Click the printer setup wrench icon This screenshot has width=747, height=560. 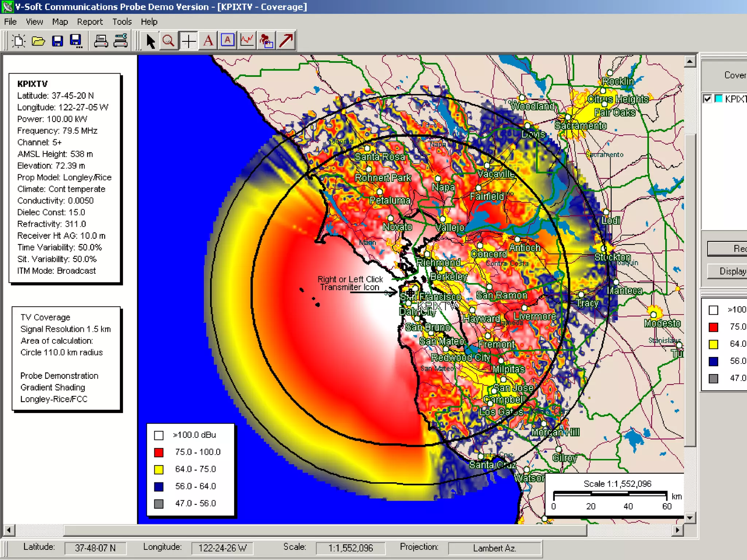click(x=120, y=40)
